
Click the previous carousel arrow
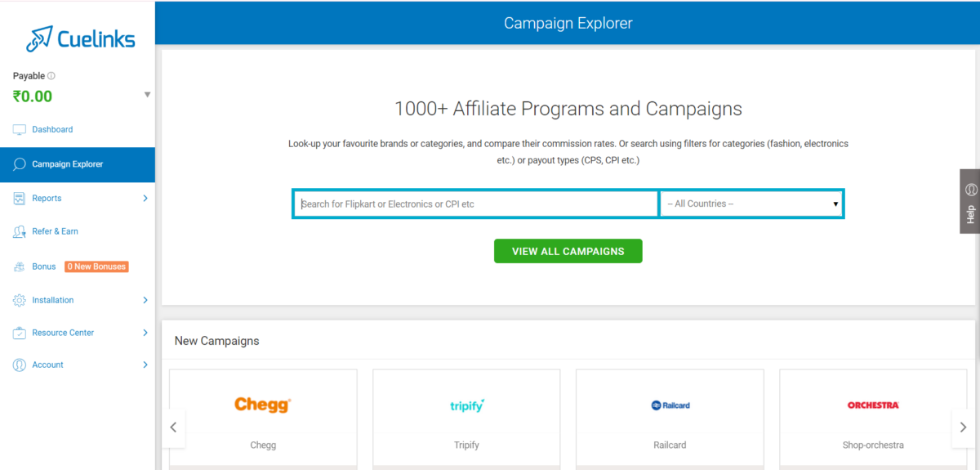pyautogui.click(x=173, y=427)
